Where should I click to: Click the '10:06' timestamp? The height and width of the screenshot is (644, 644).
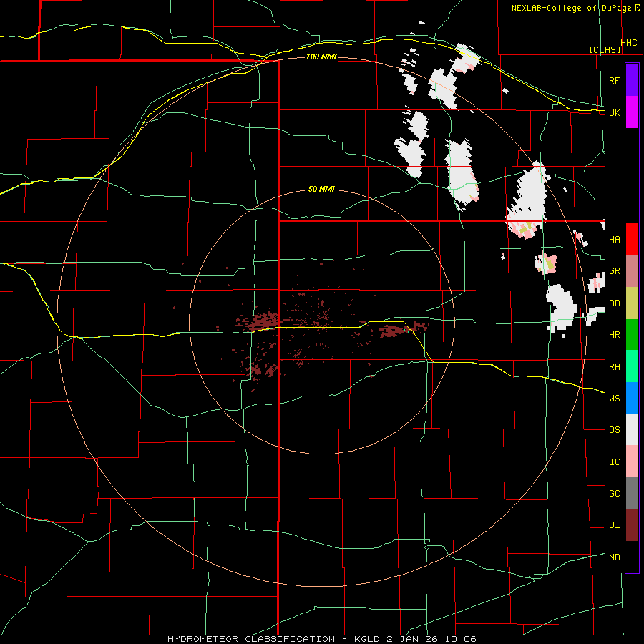point(461,639)
